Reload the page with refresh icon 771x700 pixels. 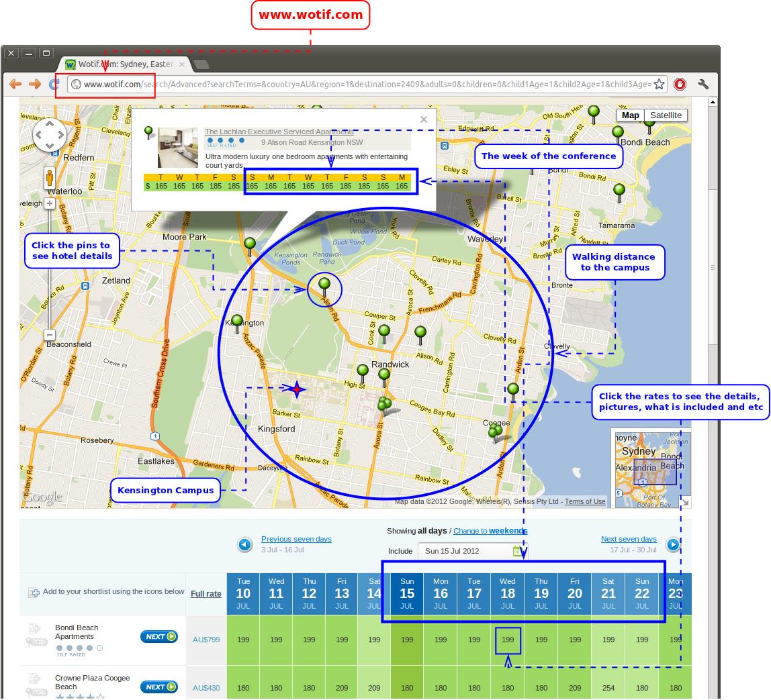click(53, 84)
